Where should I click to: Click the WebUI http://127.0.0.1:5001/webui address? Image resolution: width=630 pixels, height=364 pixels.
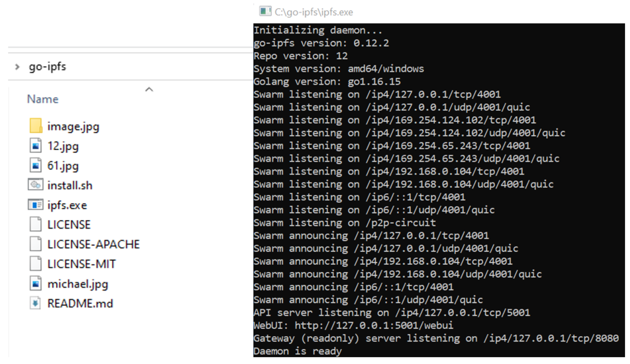374,326
